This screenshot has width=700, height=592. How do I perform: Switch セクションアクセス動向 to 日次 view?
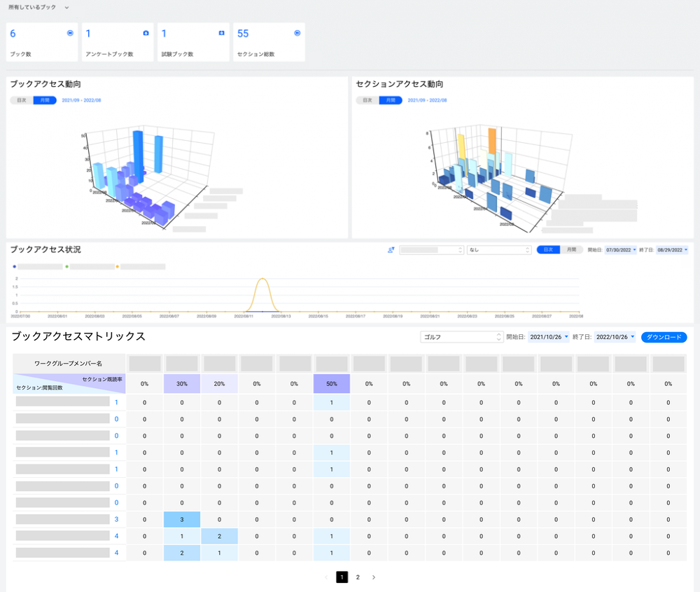[367, 100]
